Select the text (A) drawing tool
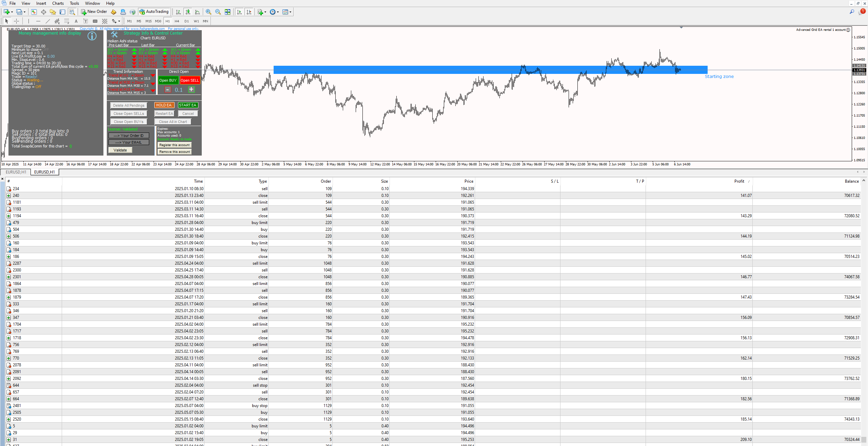Viewport: 868px width, 446px height. pyautogui.click(x=76, y=21)
